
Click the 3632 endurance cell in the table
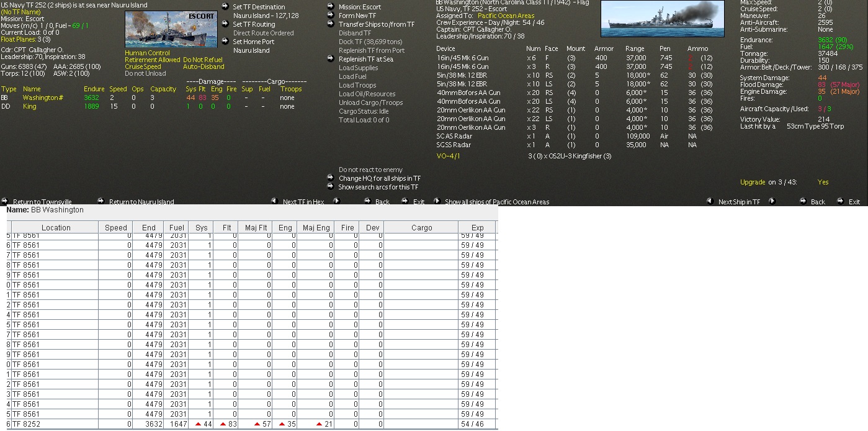[149, 424]
